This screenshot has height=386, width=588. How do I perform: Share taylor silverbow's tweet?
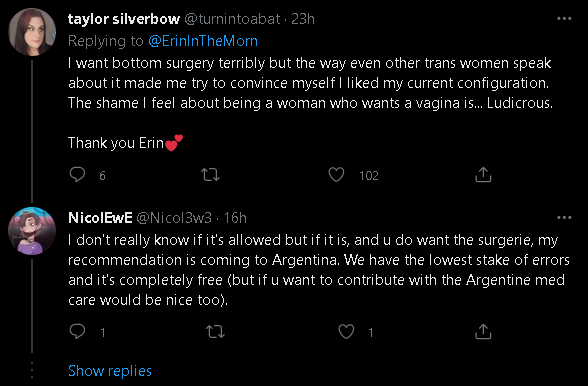(483, 175)
